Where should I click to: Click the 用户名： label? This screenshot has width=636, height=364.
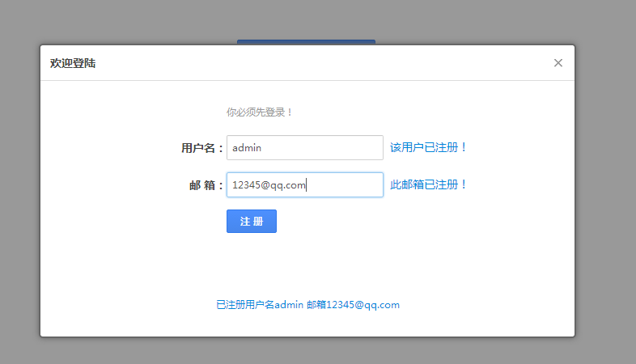pyautogui.click(x=202, y=148)
